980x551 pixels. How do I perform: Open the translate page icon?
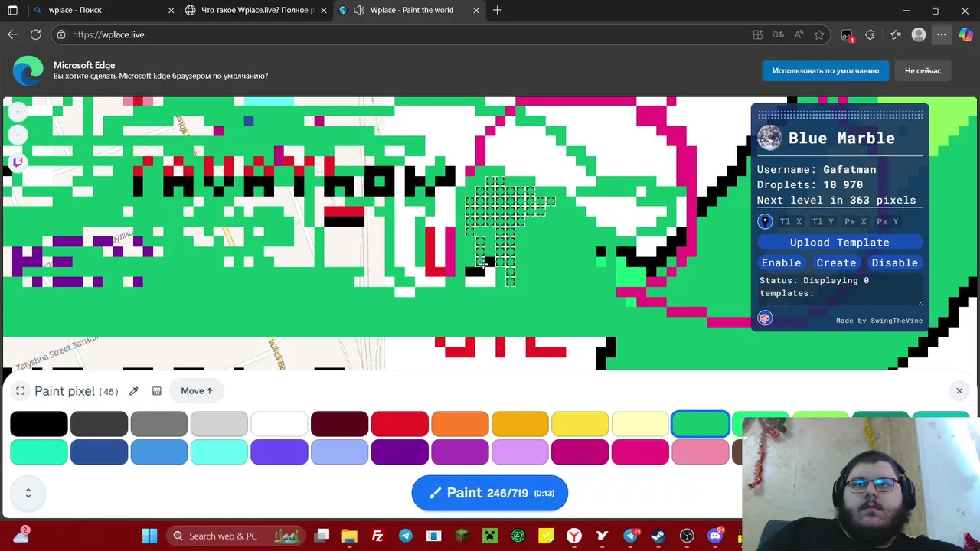point(778,34)
